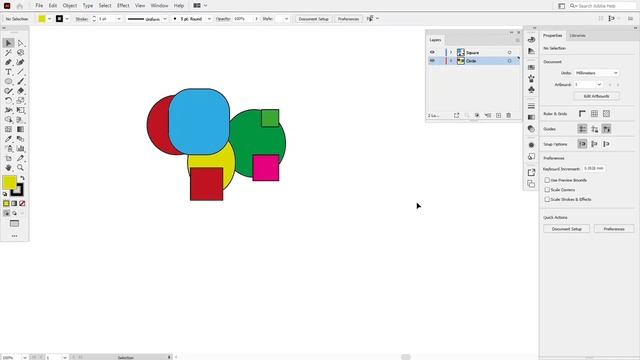Select the Rotate tool
This screenshot has height=360, width=640.
(9, 100)
